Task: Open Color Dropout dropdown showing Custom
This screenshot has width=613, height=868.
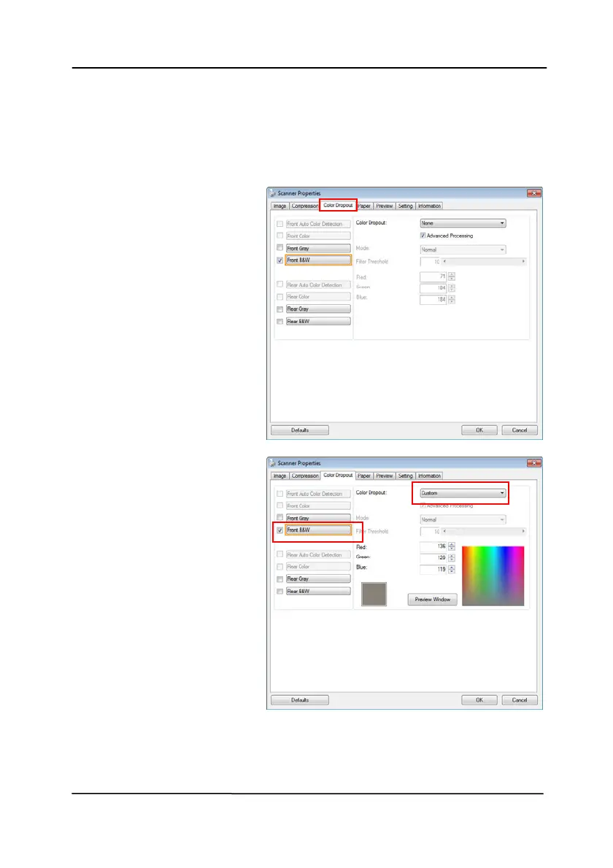Action: pyautogui.click(x=463, y=492)
